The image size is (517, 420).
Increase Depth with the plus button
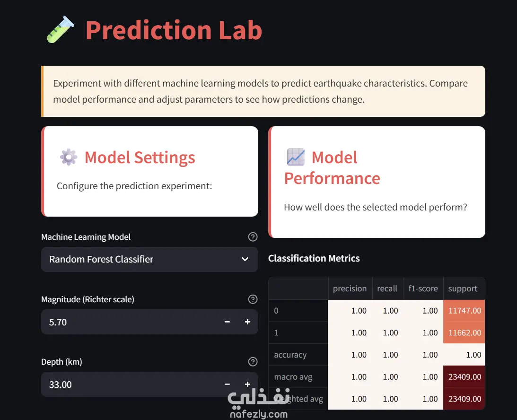coord(247,385)
